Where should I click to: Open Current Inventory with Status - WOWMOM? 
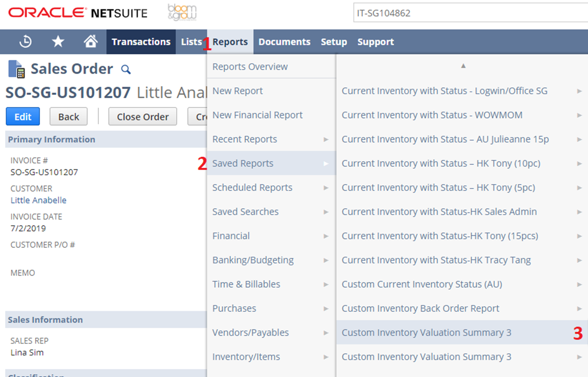coord(462,115)
